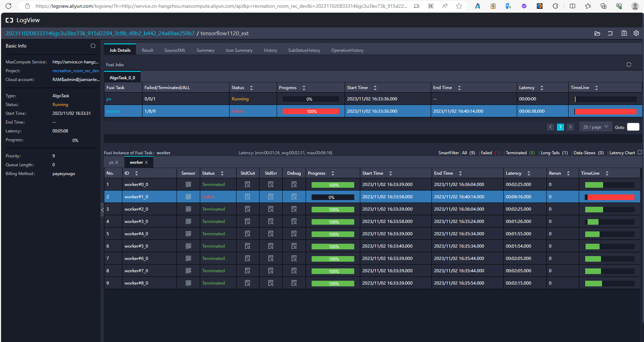The width and height of the screenshot is (644, 342).
Task: Switch to the Json Summary tab
Action: point(239,50)
